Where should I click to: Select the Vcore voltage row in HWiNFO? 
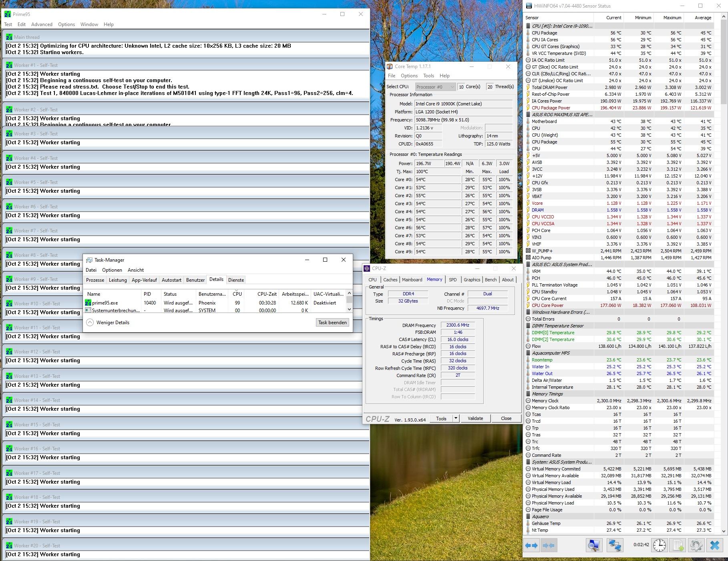(619, 203)
